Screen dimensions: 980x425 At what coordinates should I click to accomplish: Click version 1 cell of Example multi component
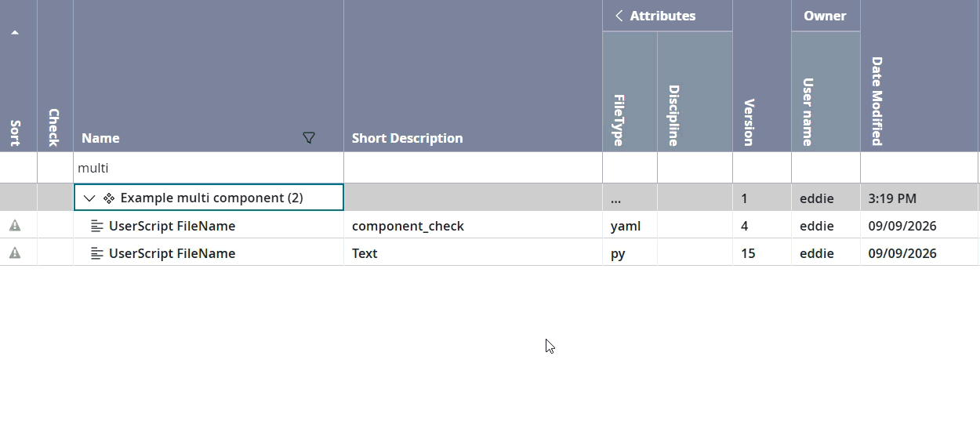762,198
